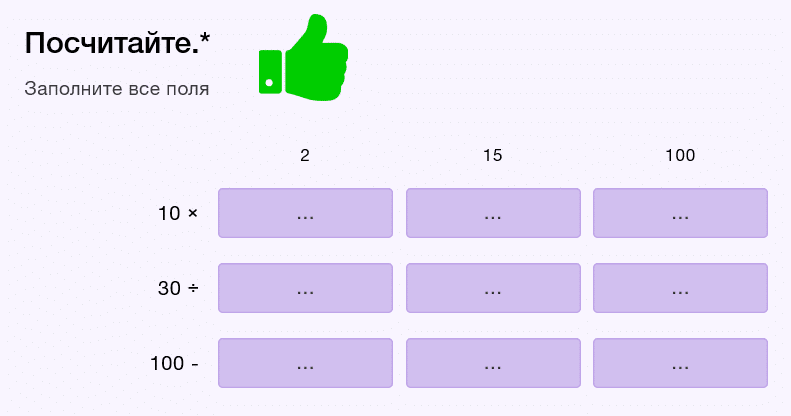Viewport: 791px width, 416px height.
Task: Focus the 10 × 100 answer field
Action: (x=680, y=213)
